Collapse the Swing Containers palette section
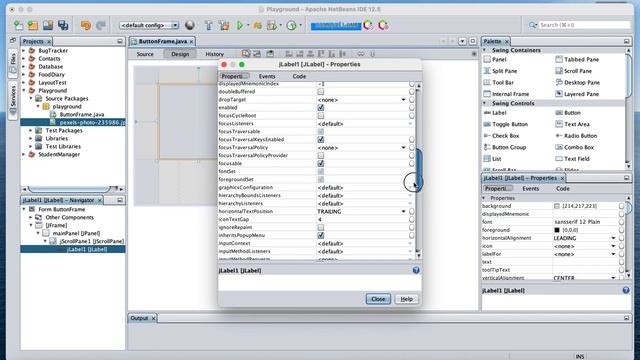640x360 pixels. pos(484,50)
